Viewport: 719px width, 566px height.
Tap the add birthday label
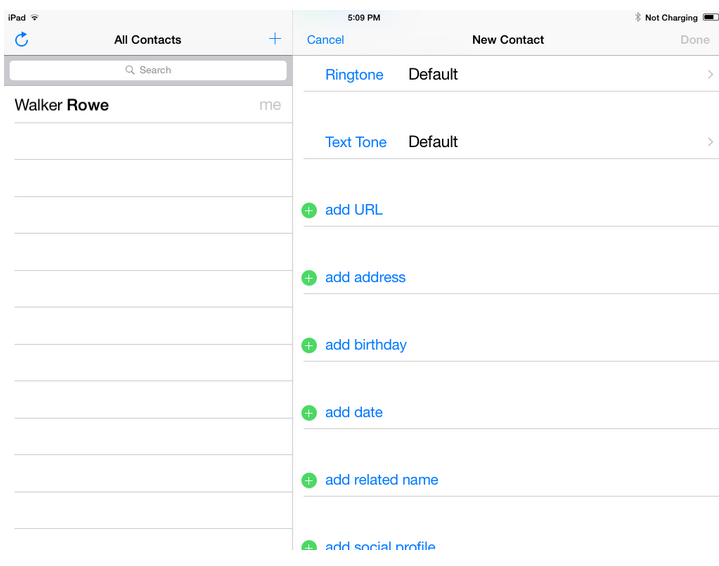(366, 345)
